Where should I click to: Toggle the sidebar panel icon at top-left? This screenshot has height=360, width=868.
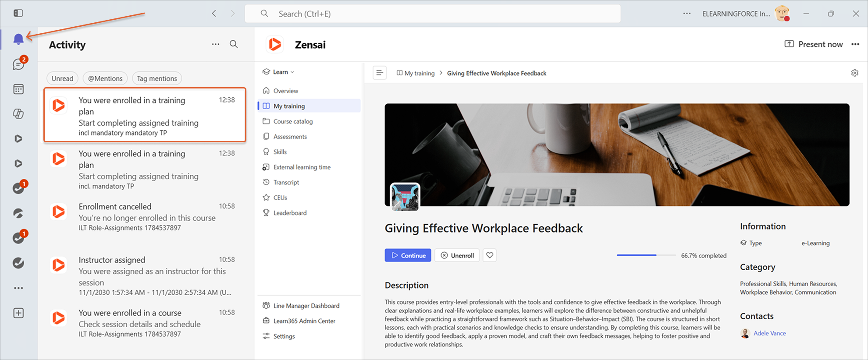click(18, 13)
